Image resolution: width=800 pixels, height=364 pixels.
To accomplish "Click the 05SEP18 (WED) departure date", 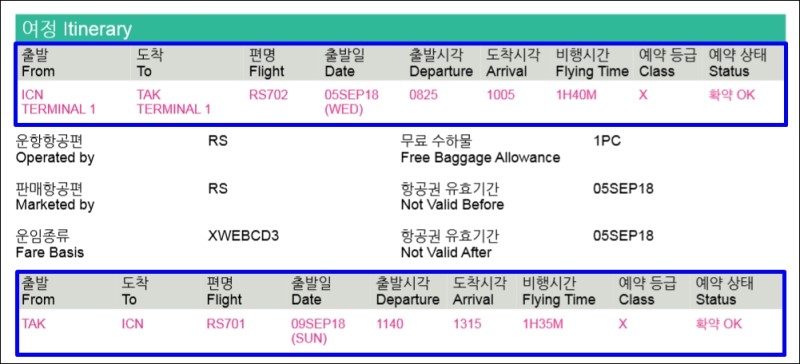I will pyautogui.click(x=352, y=102).
